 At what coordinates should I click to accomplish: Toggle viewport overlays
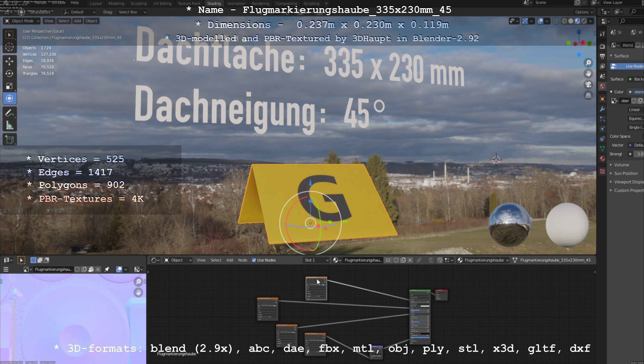click(540, 21)
